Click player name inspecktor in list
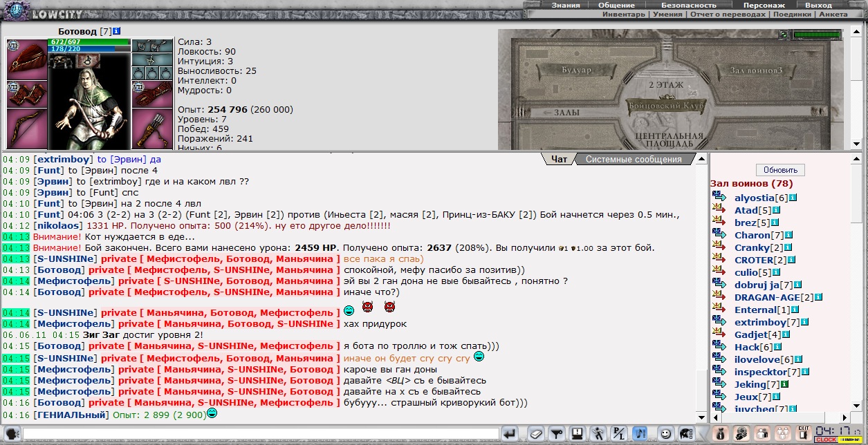868x445 pixels. click(x=761, y=372)
